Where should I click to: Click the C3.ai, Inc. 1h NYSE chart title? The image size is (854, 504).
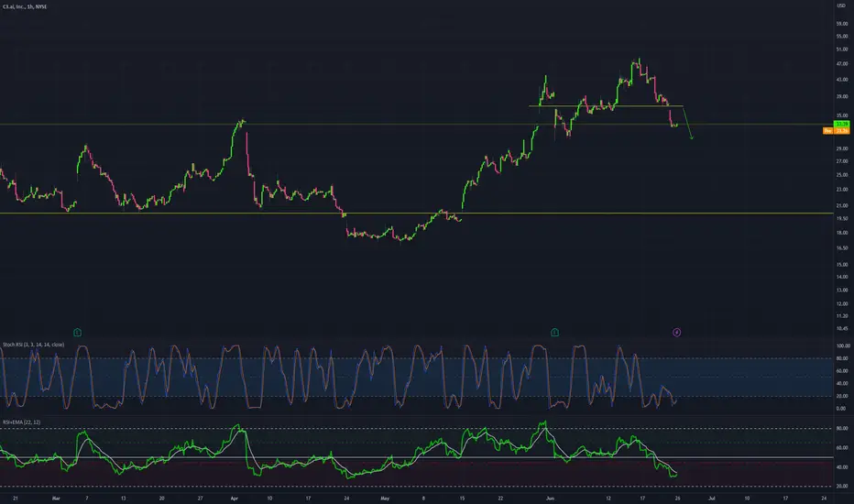point(25,6)
